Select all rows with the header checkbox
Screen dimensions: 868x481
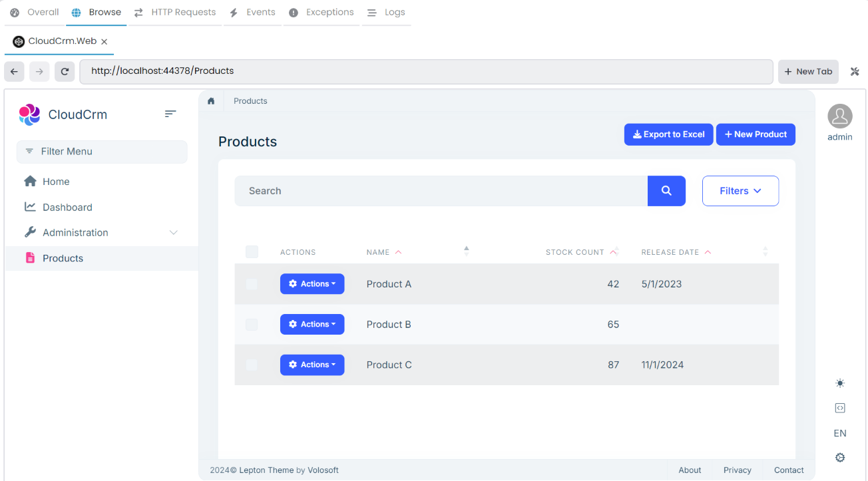[x=252, y=251]
